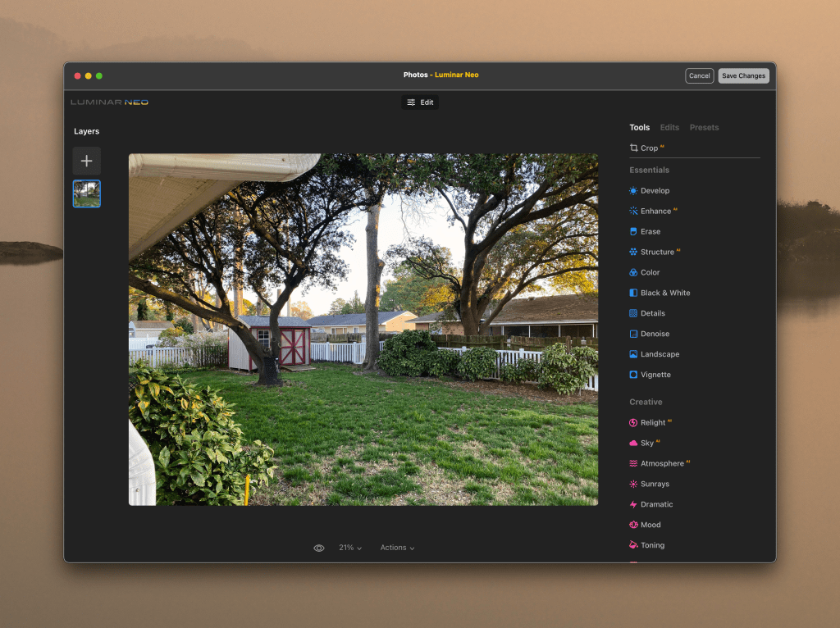
Task: Select the Black & White tool
Action: (664, 294)
